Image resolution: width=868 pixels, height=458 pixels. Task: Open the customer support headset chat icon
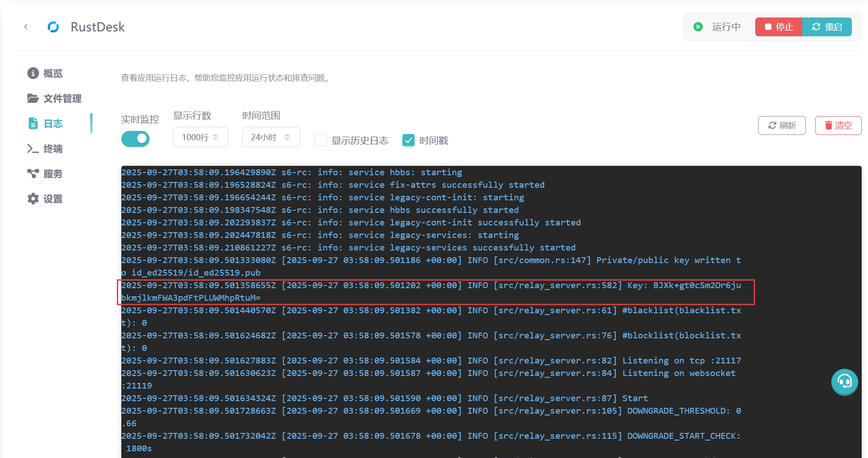coord(844,382)
